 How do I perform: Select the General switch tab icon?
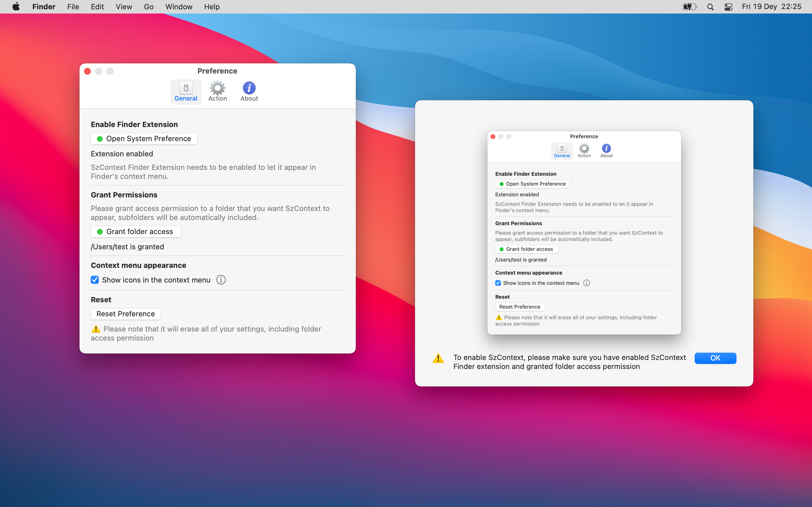pyautogui.click(x=186, y=88)
